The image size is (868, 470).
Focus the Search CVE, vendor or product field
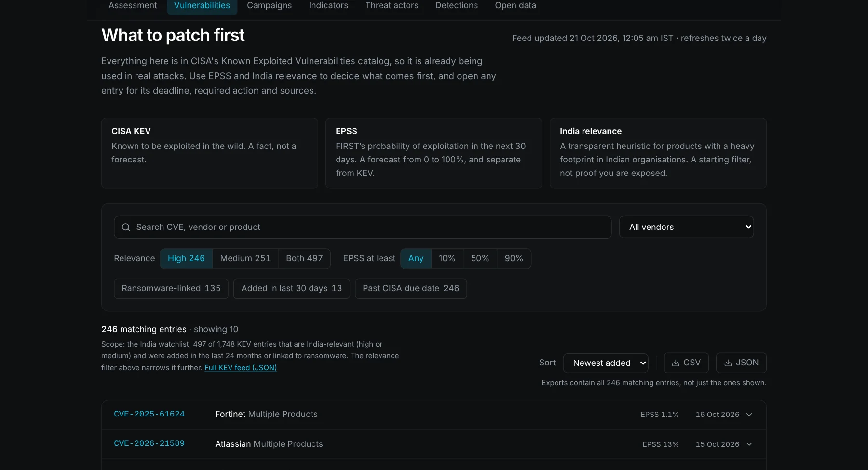pos(363,227)
